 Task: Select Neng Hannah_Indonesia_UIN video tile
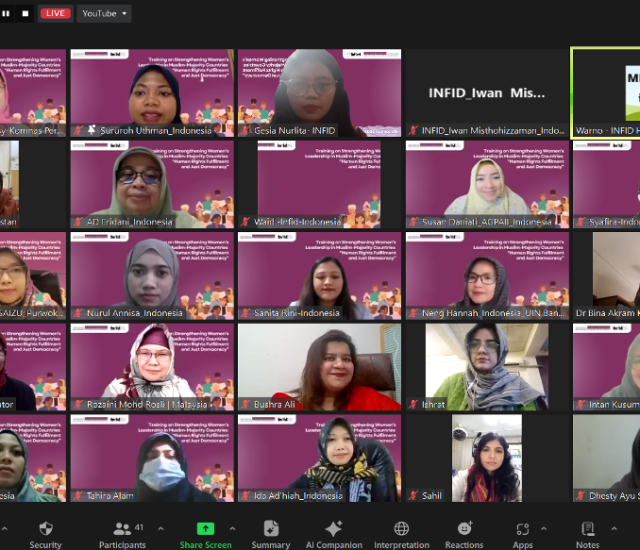coord(487,276)
